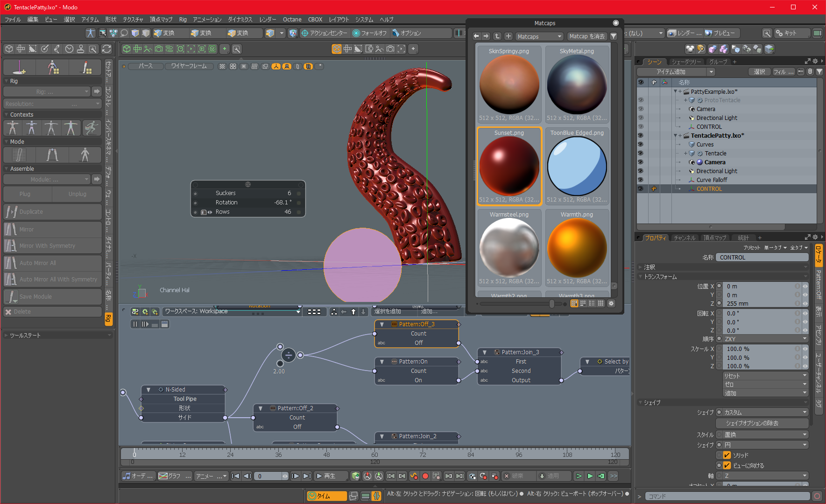Open the 順序 ZXY dropdown
The width and height of the screenshot is (826, 504).
pyautogui.click(x=765, y=339)
